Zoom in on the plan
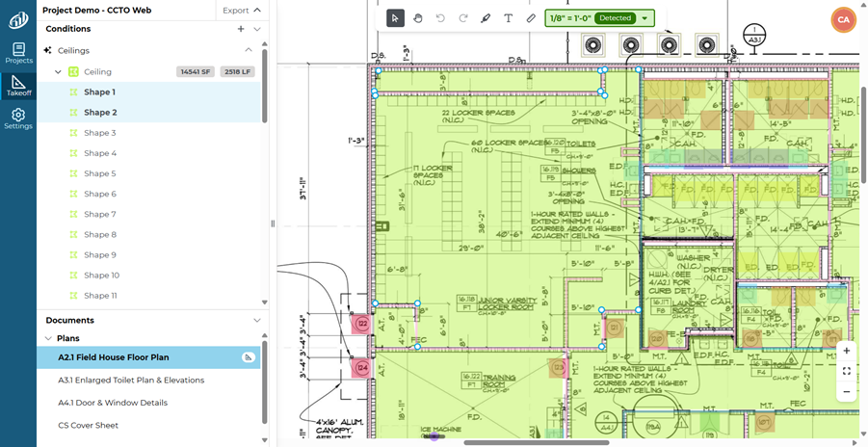 tap(847, 351)
